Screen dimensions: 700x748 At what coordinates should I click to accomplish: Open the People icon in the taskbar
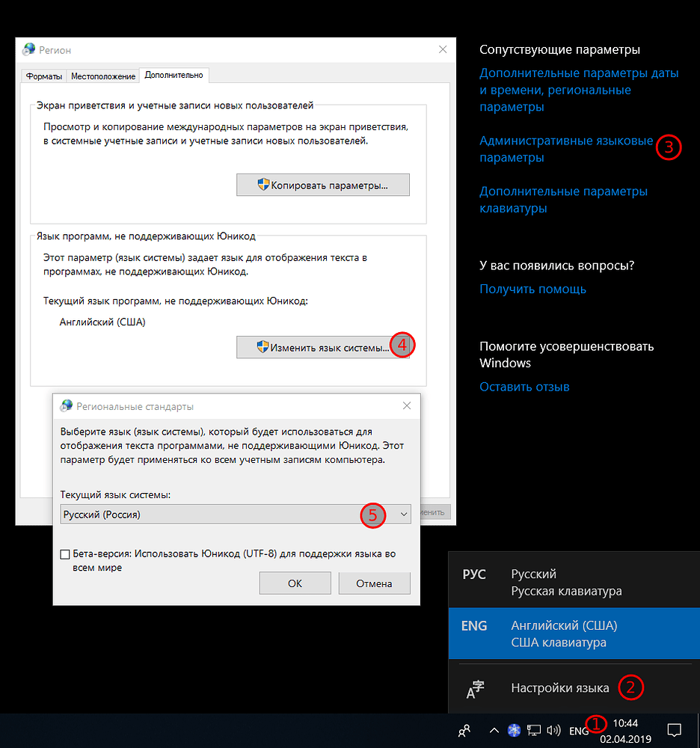pos(464,730)
